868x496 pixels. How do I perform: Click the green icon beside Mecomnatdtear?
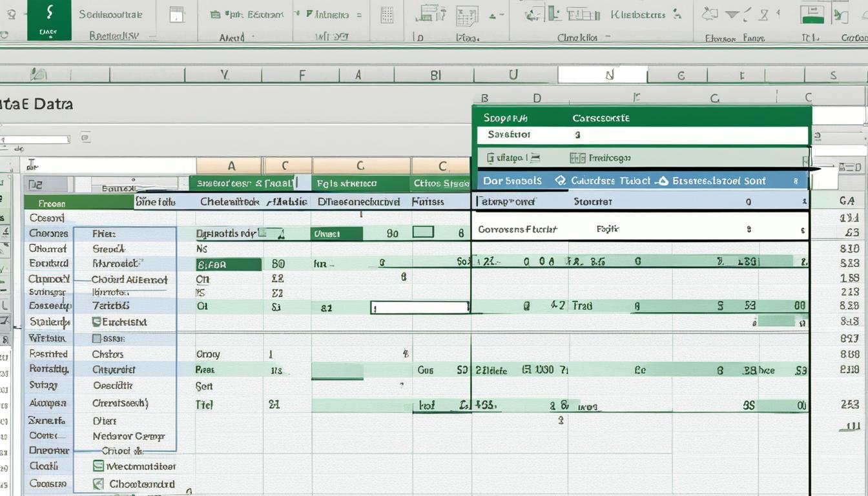pos(98,466)
